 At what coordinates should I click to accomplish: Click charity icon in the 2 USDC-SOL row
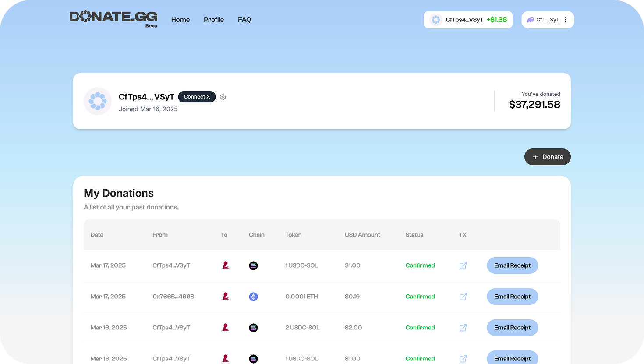pyautogui.click(x=226, y=327)
